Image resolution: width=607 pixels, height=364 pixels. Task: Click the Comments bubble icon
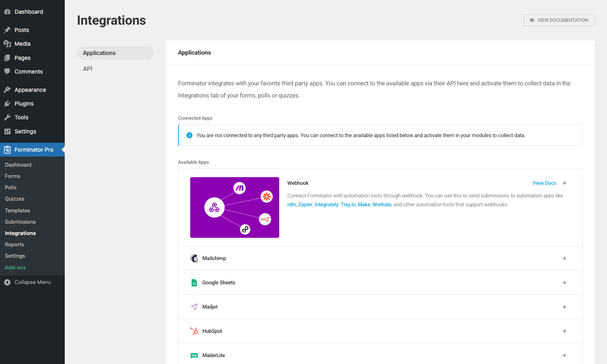[x=7, y=72]
